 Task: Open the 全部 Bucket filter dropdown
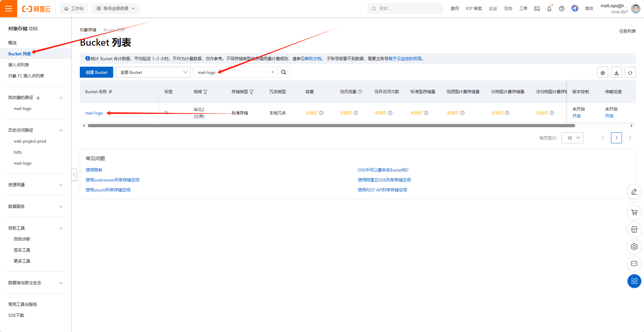click(153, 72)
